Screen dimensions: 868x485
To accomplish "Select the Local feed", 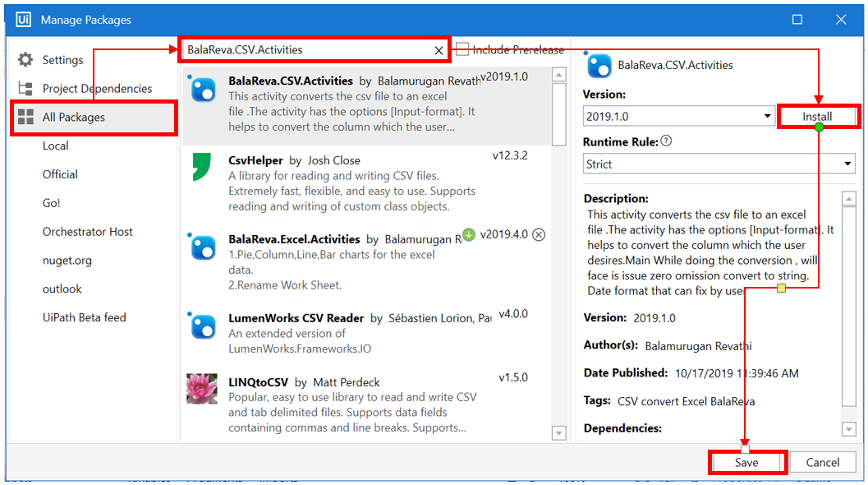I will click(x=55, y=145).
